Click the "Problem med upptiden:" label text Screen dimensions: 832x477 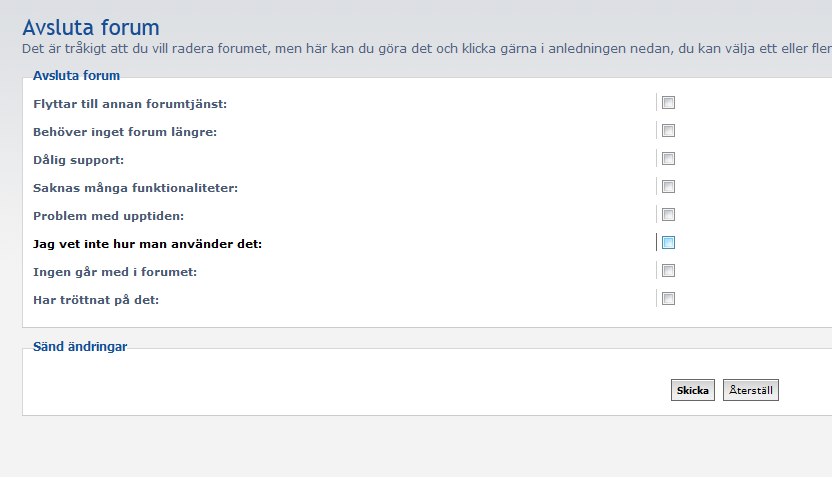point(109,216)
